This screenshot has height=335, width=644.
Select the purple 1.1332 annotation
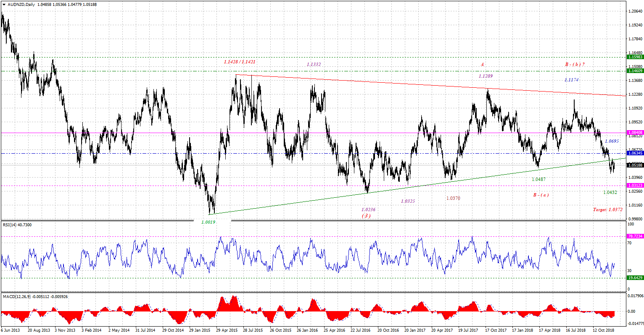click(x=314, y=64)
